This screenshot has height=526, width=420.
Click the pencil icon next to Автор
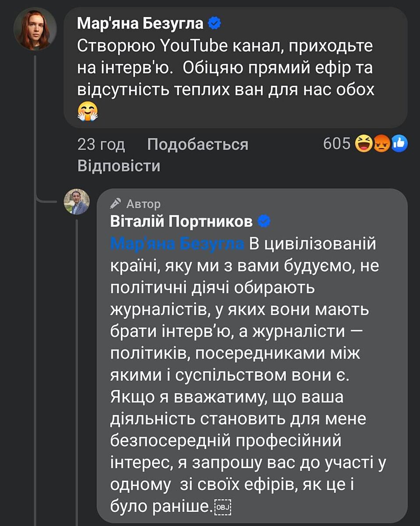click(116, 203)
